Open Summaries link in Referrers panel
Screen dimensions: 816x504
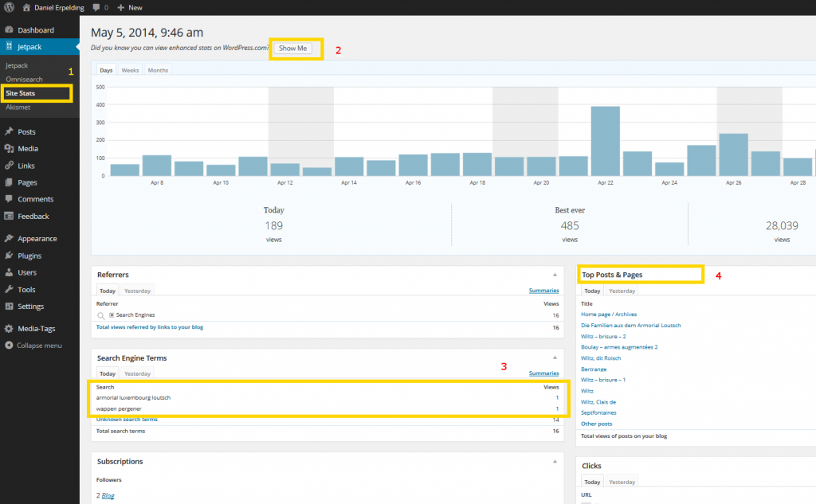543,291
